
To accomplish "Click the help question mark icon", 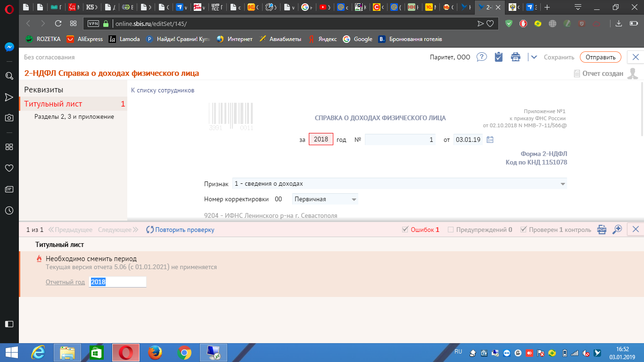I will 481,57.
